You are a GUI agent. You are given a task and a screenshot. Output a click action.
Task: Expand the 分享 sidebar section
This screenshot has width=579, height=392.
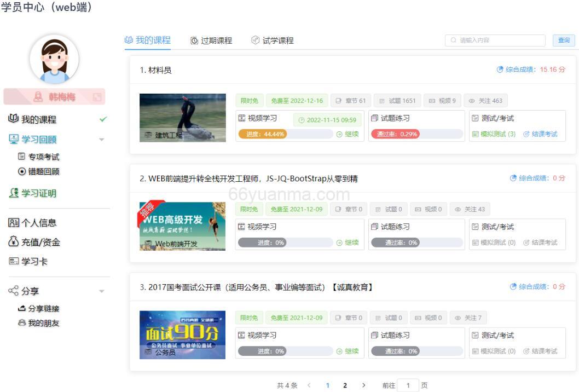tap(101, 291)
